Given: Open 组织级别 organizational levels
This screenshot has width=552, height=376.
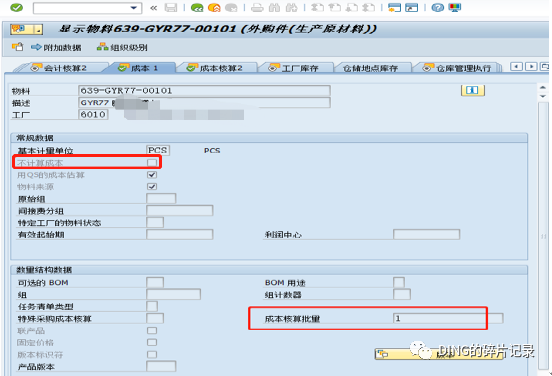Looking at the screenshot, I should [x=122, y=47].
